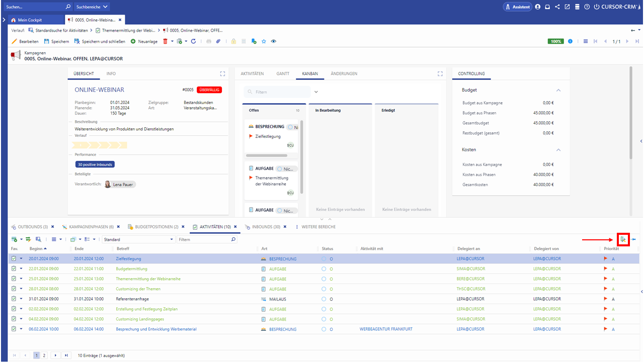Toggle checkbox for Referentenanfrage row
The height and width of the screenshot is (362, 644).
pyautogui.click(x=14, y=299)
